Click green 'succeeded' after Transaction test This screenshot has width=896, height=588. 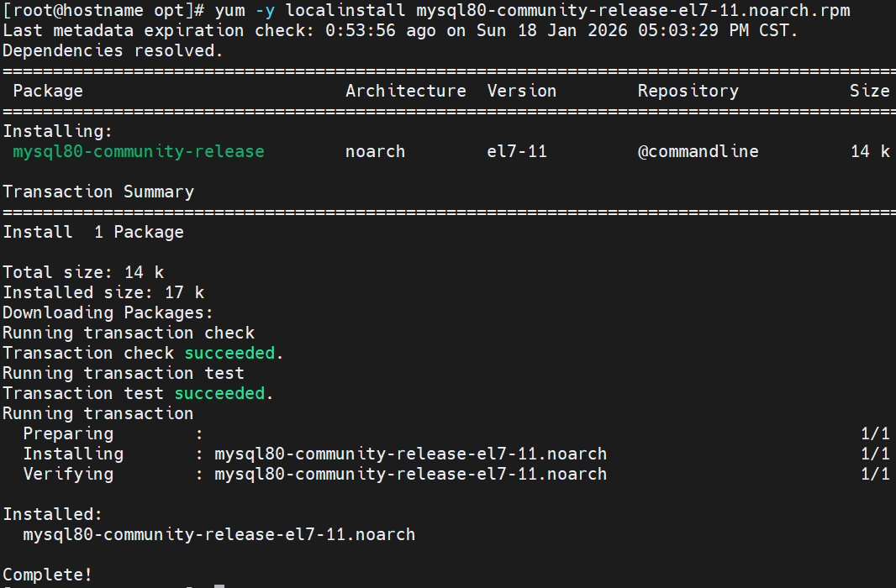219,393
